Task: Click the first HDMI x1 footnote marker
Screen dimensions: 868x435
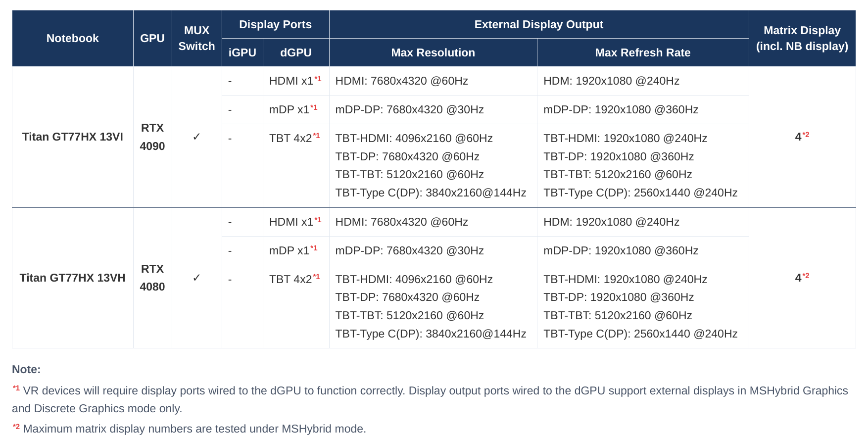Action: pos(318,78)
